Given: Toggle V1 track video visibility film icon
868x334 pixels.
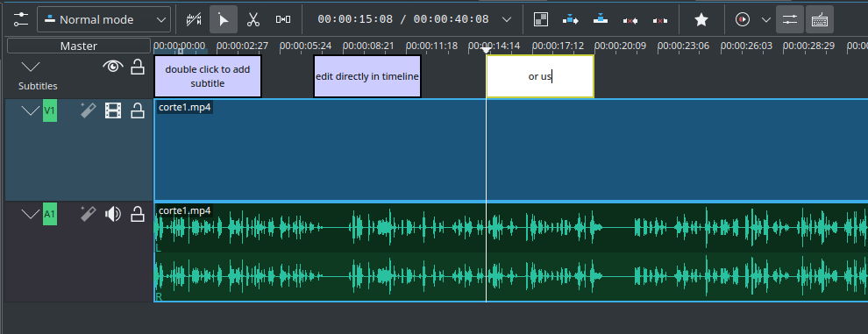Looking at the screenshot, I should (113, 110).
